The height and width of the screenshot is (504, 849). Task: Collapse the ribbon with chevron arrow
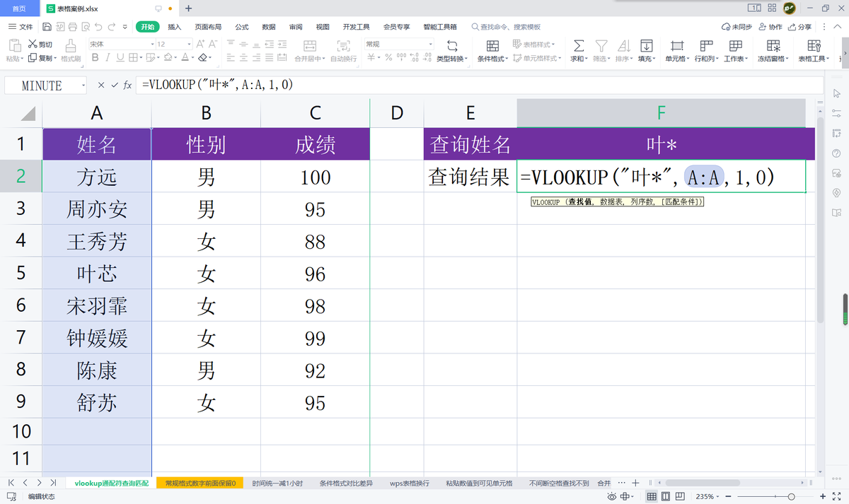tap(838, 27)
